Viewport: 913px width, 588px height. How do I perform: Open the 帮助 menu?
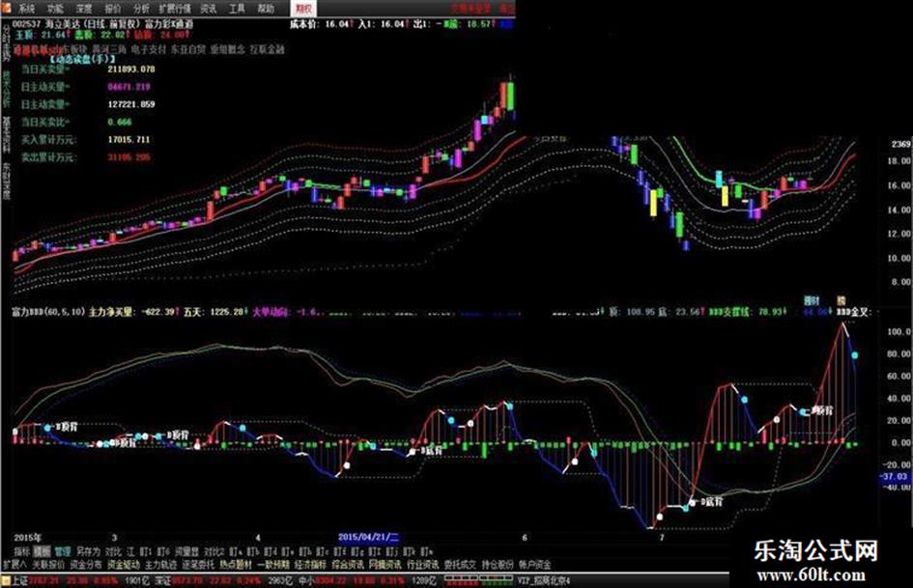pyautogui.click(x=266, y=9)
